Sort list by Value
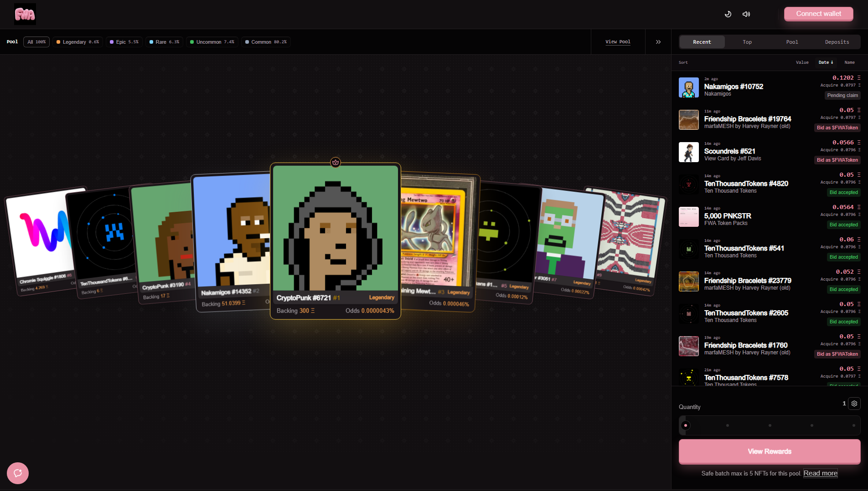This screenshot has width=868, height=491. coord(802,62)
